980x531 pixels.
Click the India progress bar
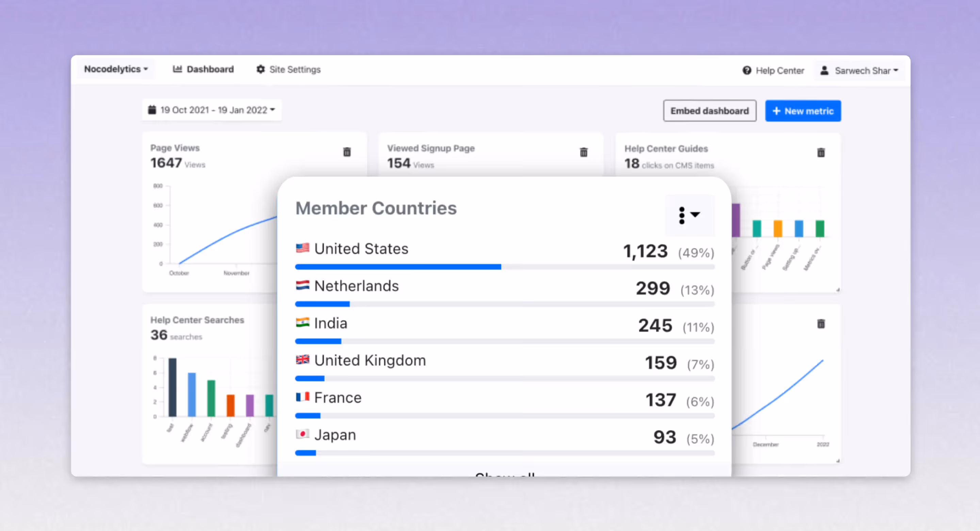click(x=505, y=341)
